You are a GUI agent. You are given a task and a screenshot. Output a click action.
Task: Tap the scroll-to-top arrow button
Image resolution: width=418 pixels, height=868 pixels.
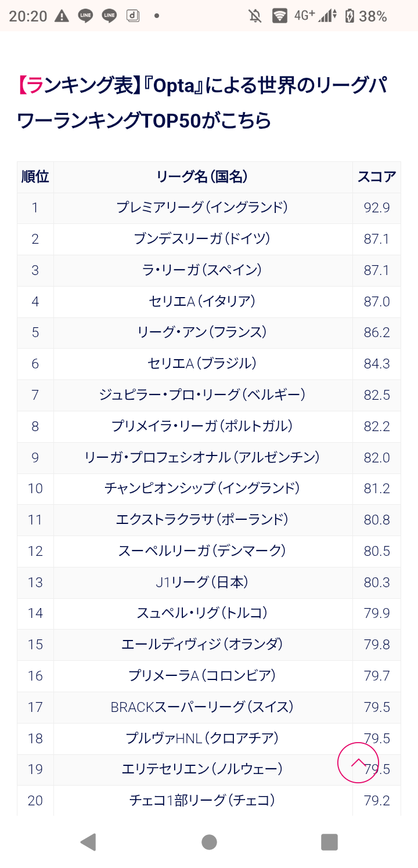(358, 762)
